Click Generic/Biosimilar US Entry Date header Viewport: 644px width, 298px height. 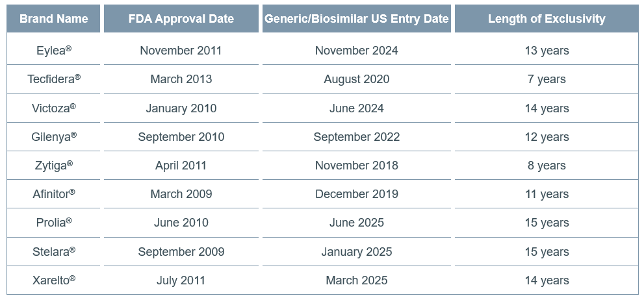coord(357,18)
